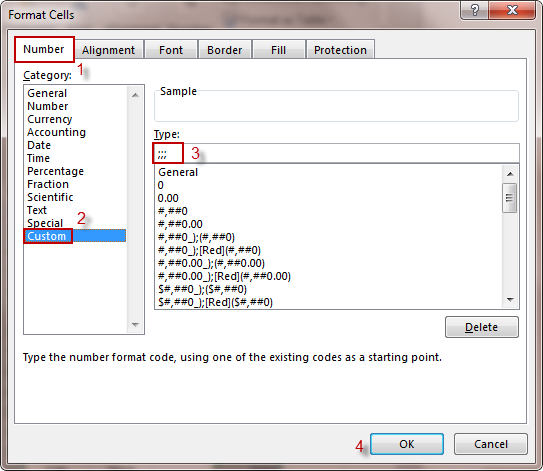Close the Format Cells dialog
The width and height of the screenshot is (543, 471).
(x=512, y=10)
